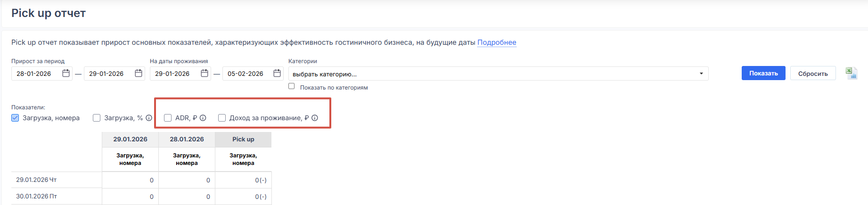Check Показать по категориям option
The width and height of the screenshot is (868, 205).
[292, 86]
